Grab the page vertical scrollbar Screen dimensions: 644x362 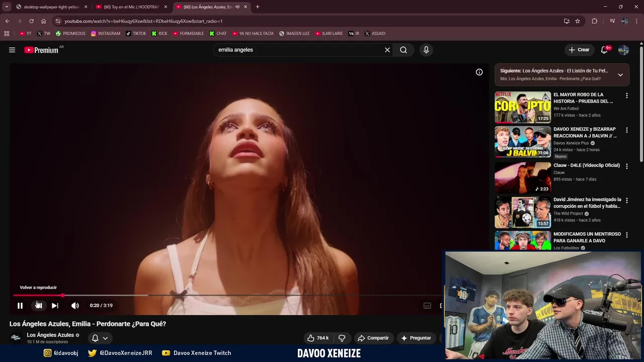[x=641, y=103]
